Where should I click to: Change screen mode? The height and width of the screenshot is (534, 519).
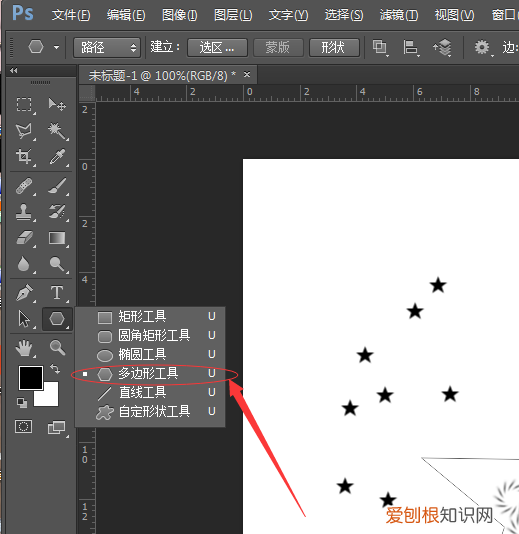pyautogui.click(x=57, y=427)
